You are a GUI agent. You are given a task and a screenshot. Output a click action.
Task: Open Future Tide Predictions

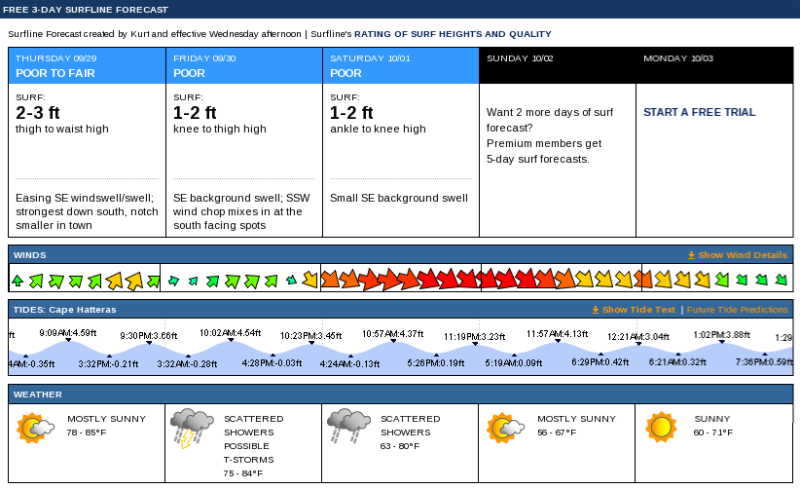coord(737,311)
